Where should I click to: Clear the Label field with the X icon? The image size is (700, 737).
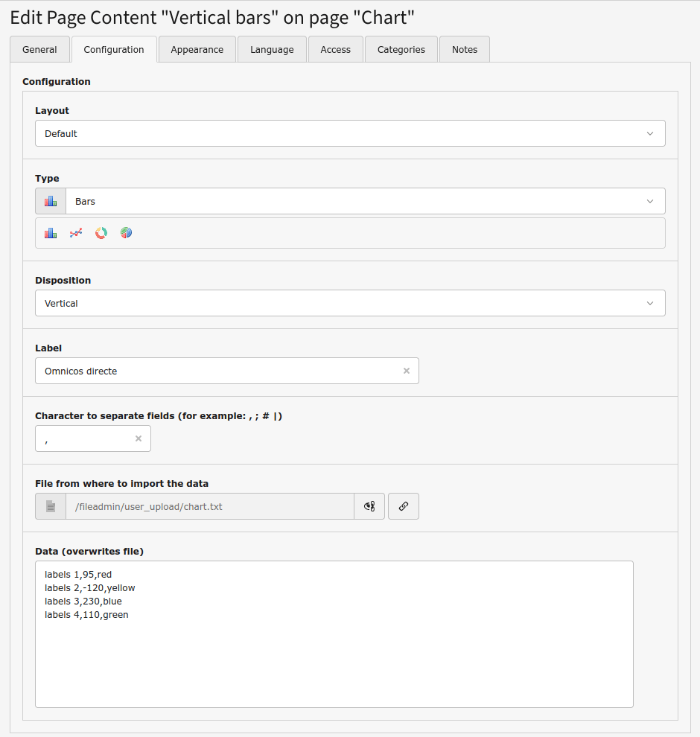tap(407, 371)
